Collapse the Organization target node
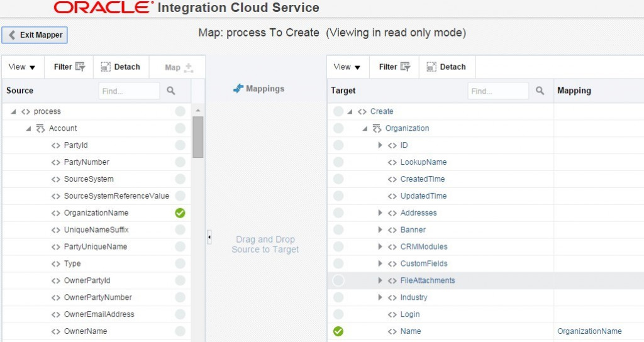Image resolution: width=644 pixels, height=342 pixels. pos(365,128)
